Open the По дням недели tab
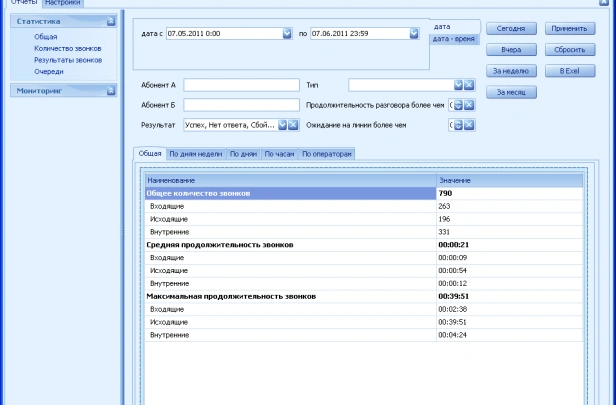Image resolution: width=616 pixels, height=405 pixels. click(196, 154)
